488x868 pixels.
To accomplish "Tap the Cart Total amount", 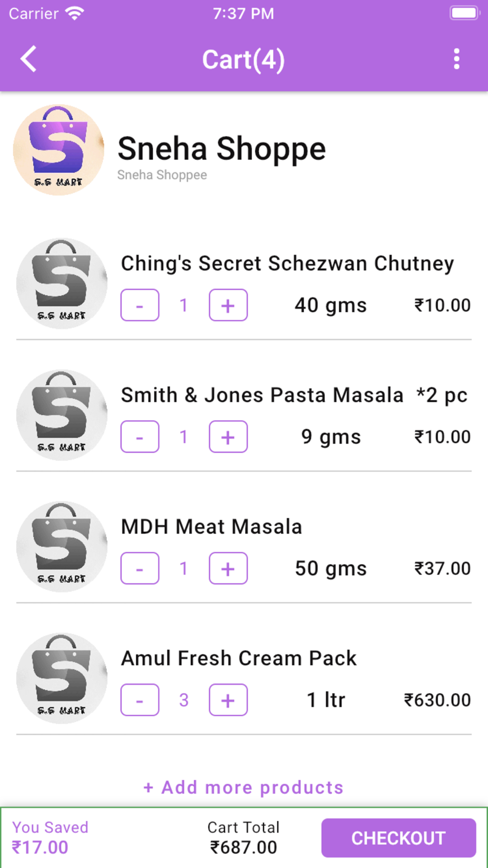I will [244, 847].
